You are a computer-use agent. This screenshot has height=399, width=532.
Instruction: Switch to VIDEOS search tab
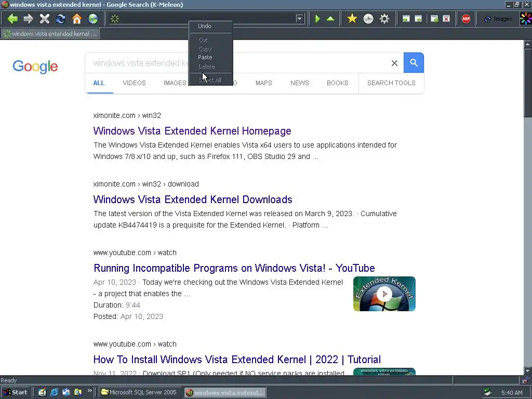(135, 83)
